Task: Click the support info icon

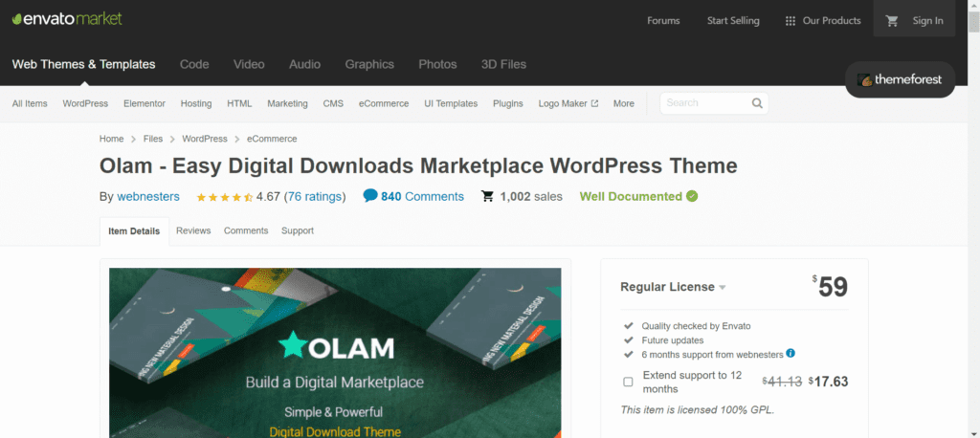Action: click(791, 354)
